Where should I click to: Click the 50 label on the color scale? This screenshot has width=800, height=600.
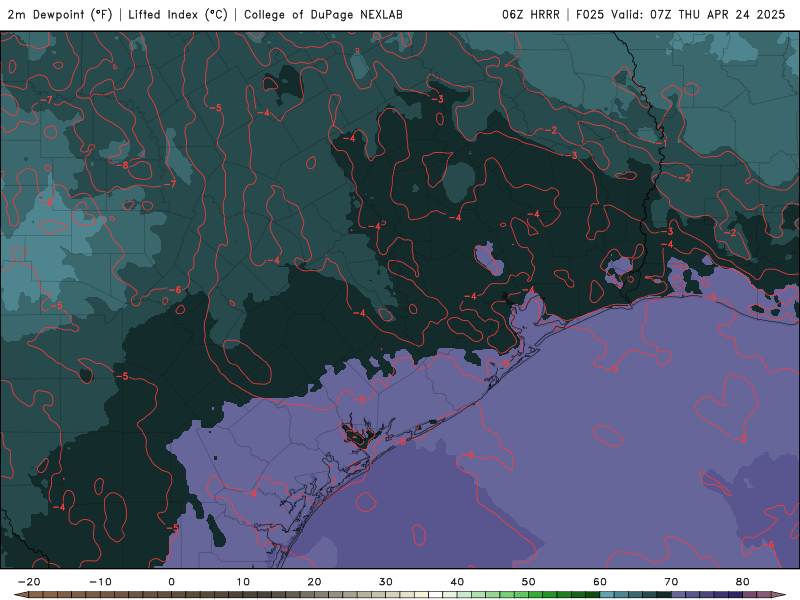coord(529,582)
